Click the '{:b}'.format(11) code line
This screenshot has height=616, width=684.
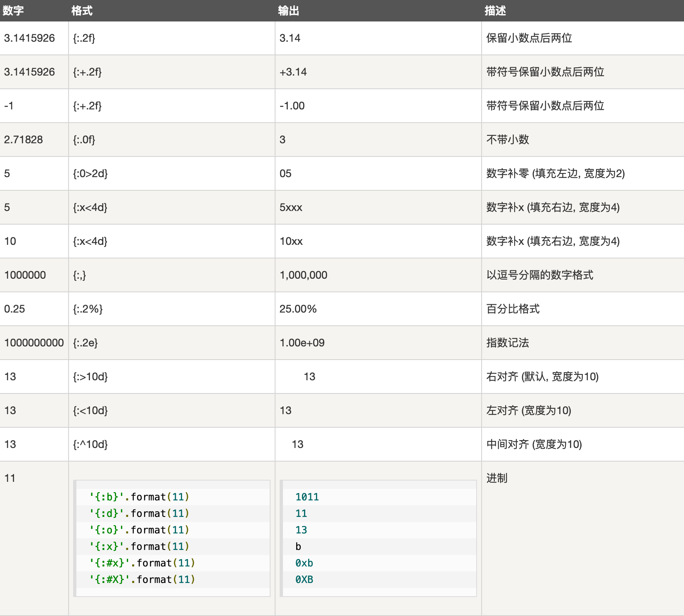[139, 497]
